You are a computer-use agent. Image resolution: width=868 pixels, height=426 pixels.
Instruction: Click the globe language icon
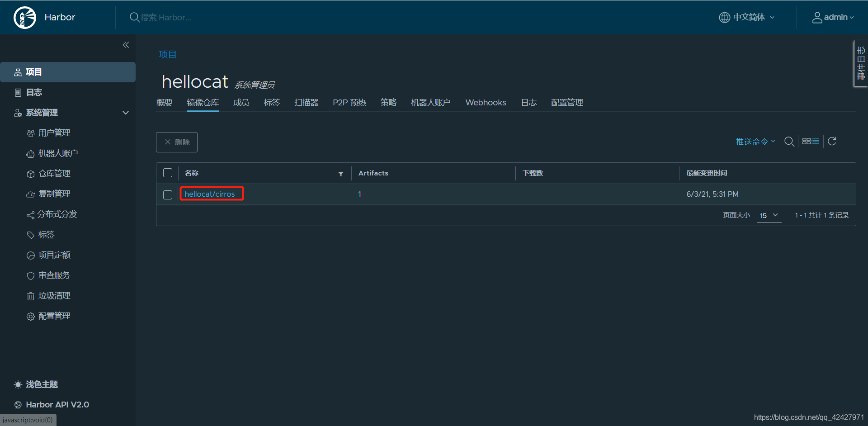[724, 17]
